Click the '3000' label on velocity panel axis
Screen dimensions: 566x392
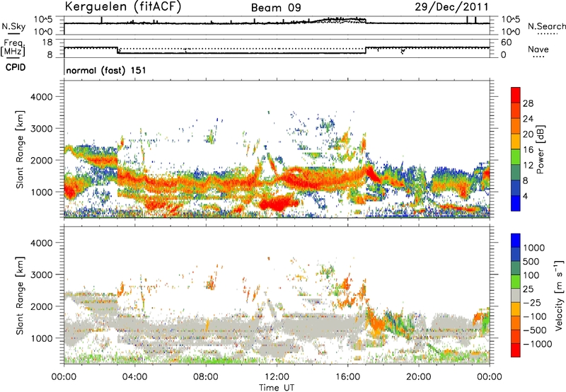(x=41, y=275)
